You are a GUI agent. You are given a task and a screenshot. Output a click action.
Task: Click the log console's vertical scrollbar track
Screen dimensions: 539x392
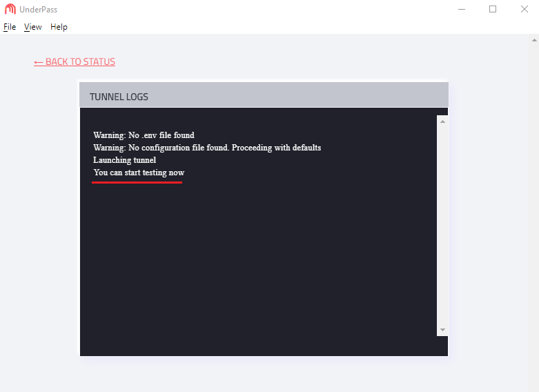pos(442,226)
